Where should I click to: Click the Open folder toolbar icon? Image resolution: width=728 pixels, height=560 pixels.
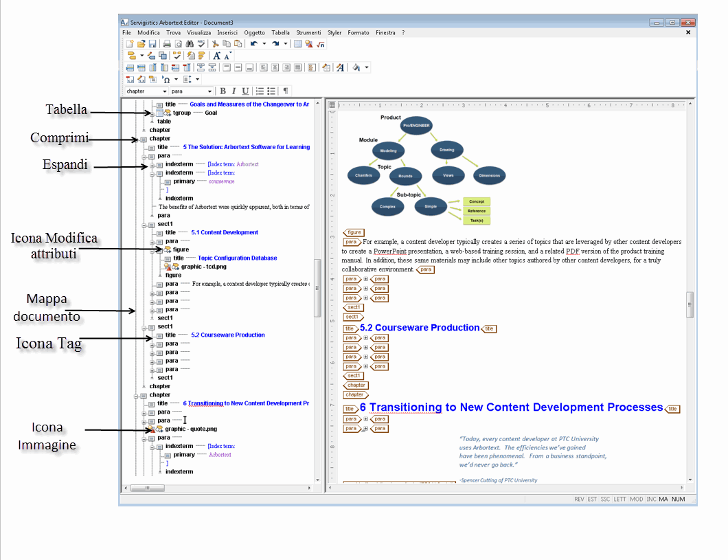141,44
